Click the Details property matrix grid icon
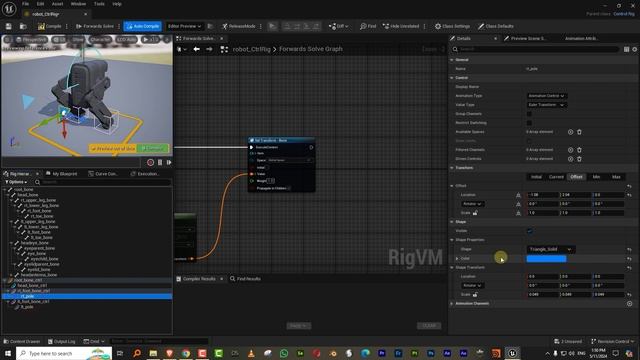This screenshot has width=640, height=360. 626,49
